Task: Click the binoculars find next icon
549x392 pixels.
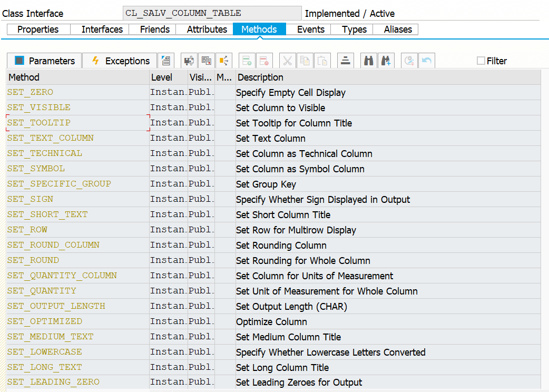Action: tap(386, 61)
